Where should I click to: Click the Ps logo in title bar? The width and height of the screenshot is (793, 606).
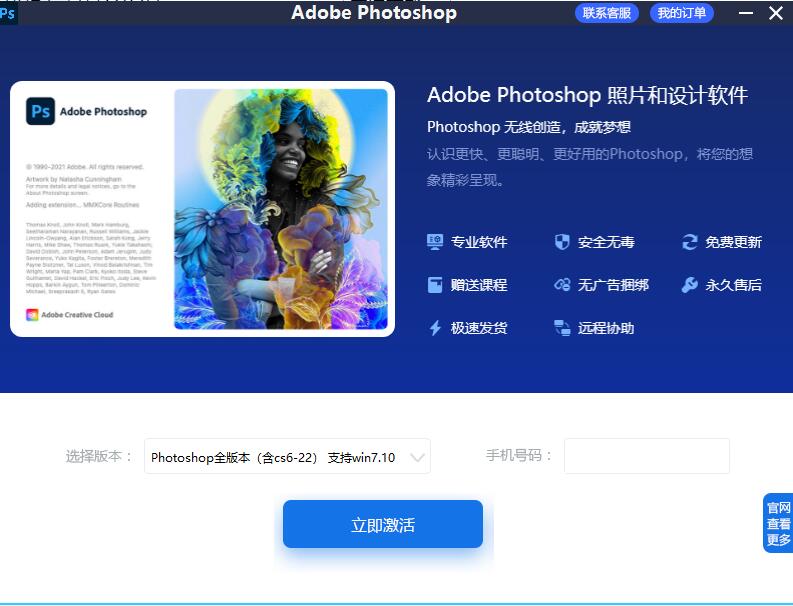pos(8,13)
